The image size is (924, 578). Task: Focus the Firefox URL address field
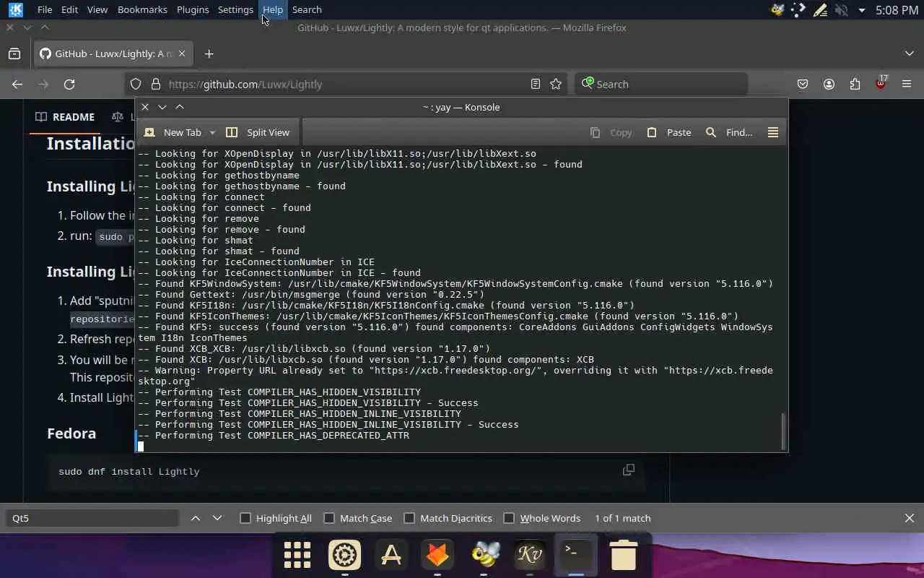click(x=346, y=84)
